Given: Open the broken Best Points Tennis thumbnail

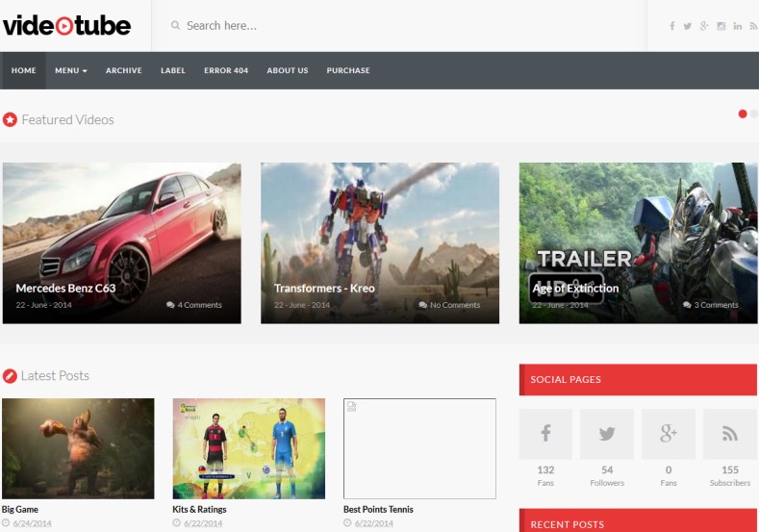Looking at the screenshot, I should point(419,448).
